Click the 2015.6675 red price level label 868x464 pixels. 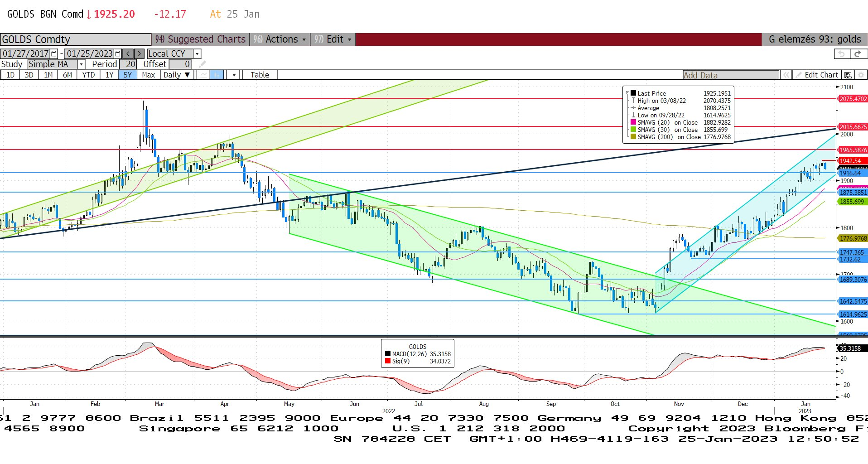pyautogui.click(x=853, y=127)
